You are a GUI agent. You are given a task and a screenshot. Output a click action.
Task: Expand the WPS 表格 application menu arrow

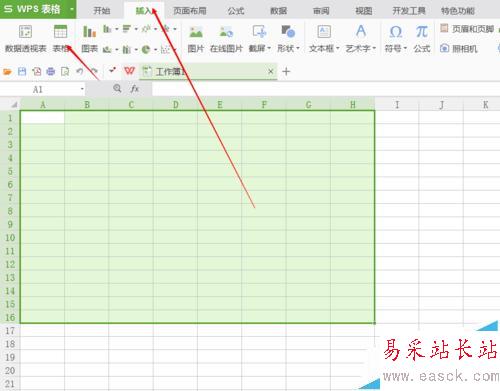point(71,9)
